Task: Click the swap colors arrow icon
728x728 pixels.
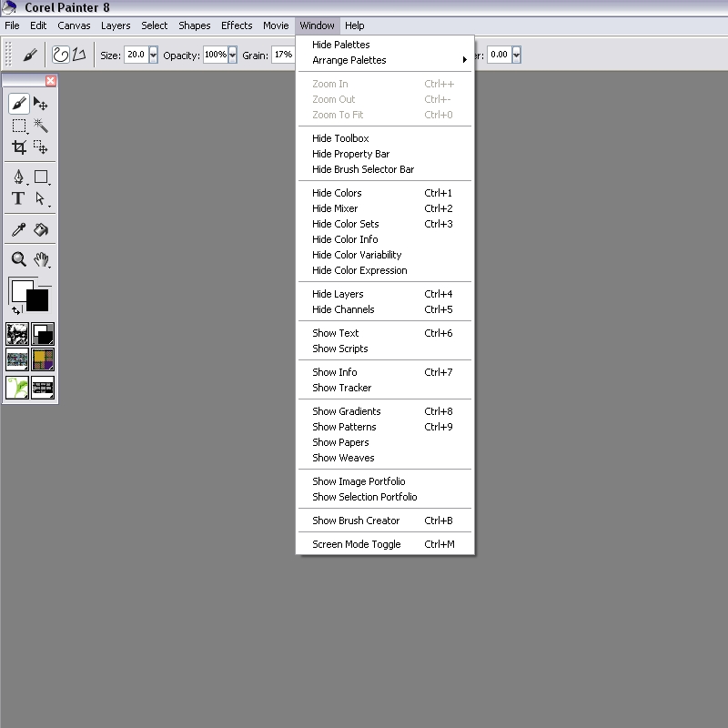Action: (16, 310)
